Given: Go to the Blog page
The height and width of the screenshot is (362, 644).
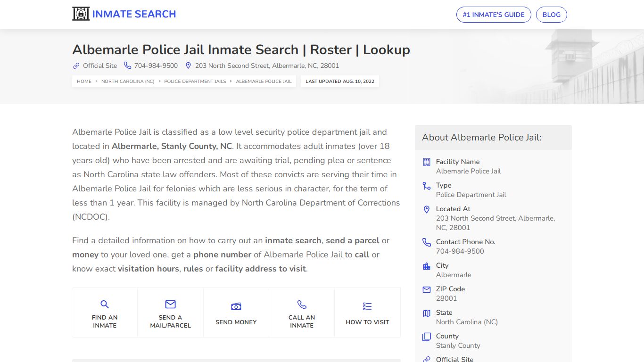Looking at the screenshot, I should (552, 15).
